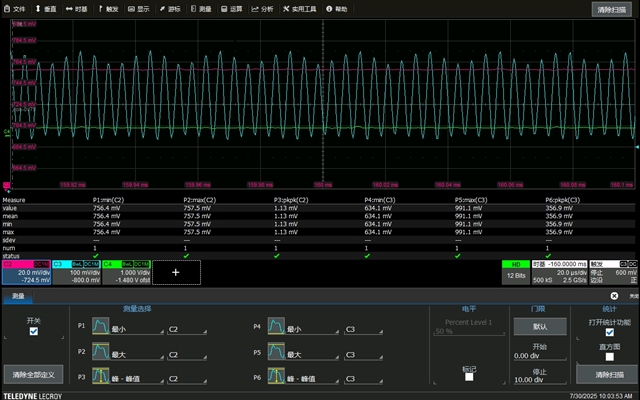Enable the 直方图 histogram checkbox
This screenshot has width=640, height=400.
[x=609, y=357]
